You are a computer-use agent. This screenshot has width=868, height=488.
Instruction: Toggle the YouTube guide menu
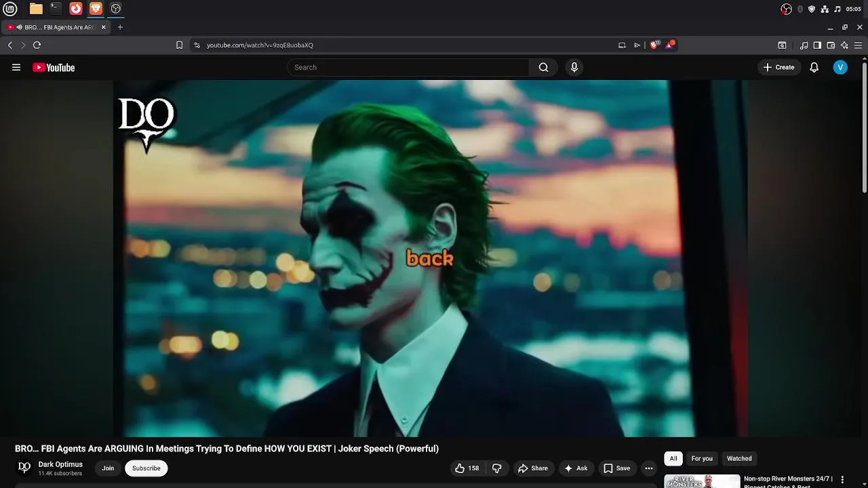[x=16, y=67]
